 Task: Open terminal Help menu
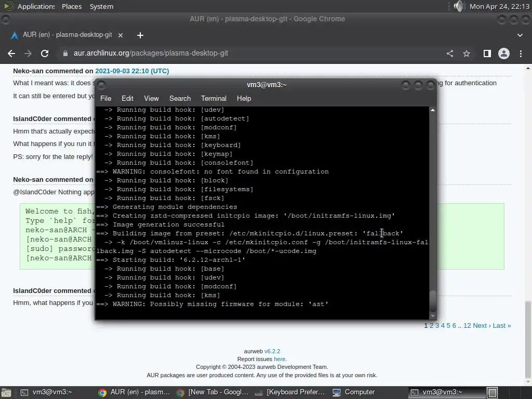tap(244, 98)
